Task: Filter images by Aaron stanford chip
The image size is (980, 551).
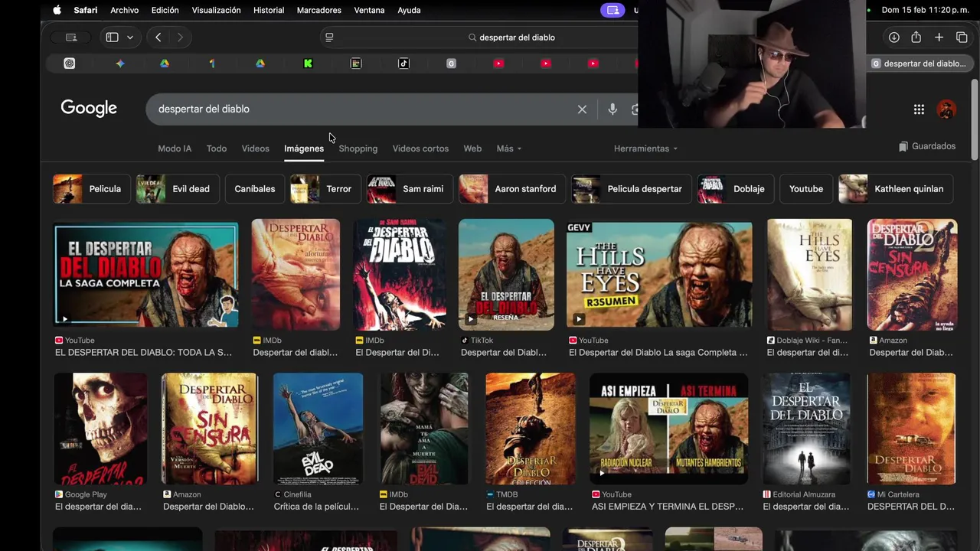Action: coord(512,189)
